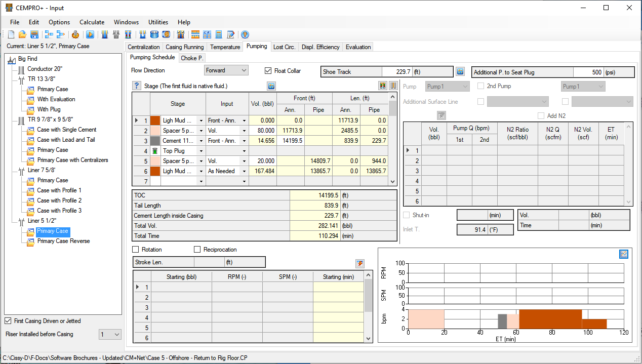Click the Save disk icon in toolbar
This screenshot has height=364, width=642.
[34, 34]
